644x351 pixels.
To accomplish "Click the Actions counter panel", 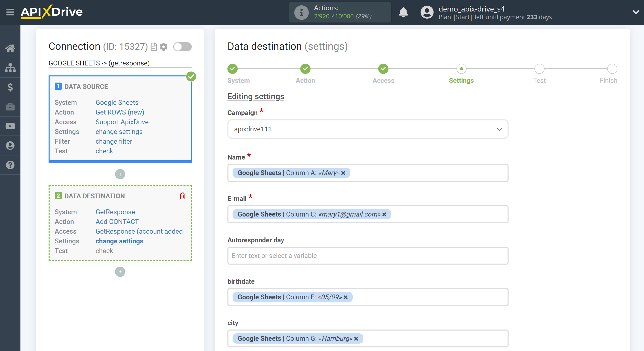I will [340, 12].
